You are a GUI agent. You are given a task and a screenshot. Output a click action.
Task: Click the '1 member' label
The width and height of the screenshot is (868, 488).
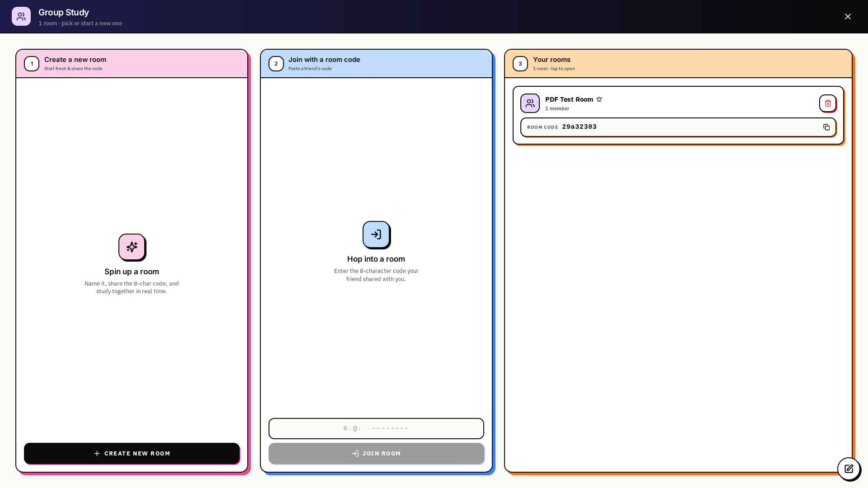pos(557,108)
